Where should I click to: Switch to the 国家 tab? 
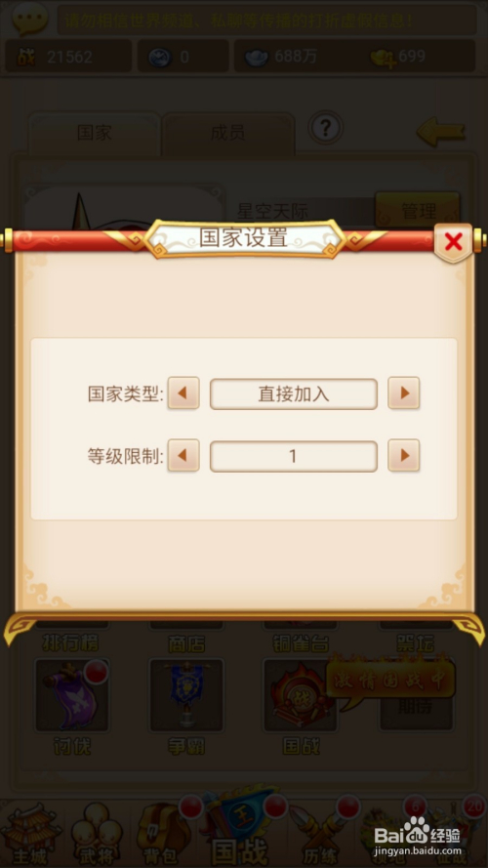click(x=94, y=134)
